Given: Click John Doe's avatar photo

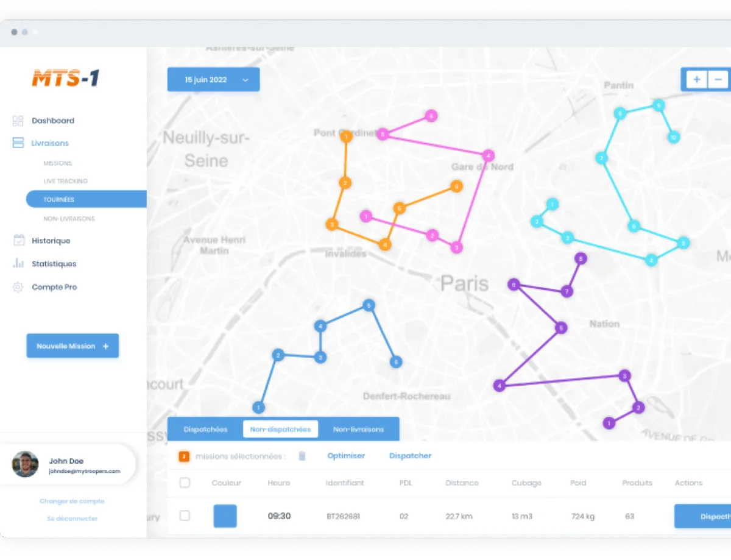Looking at the screenshot, I should 25,464.
